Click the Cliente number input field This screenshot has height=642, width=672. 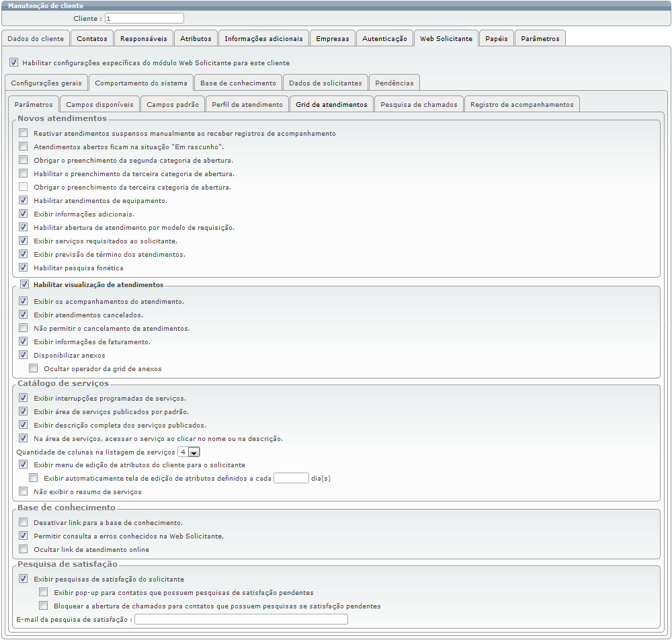coord(144,18)
